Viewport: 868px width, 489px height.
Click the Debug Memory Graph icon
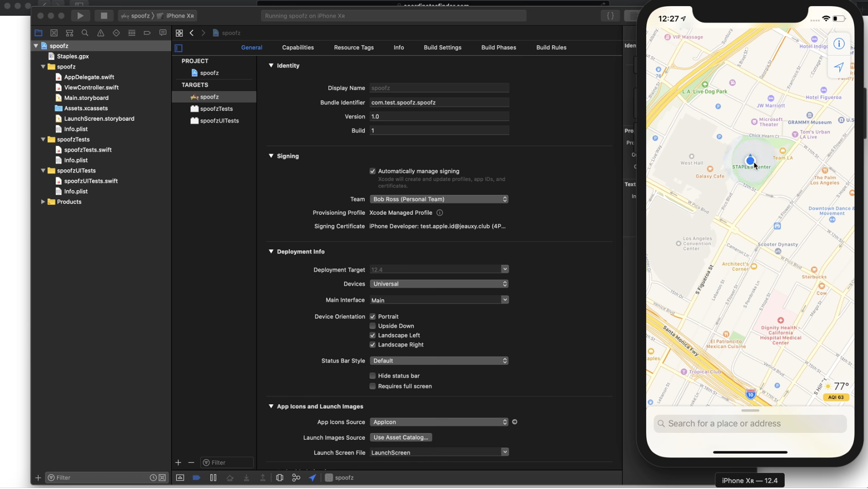[296, 477]
